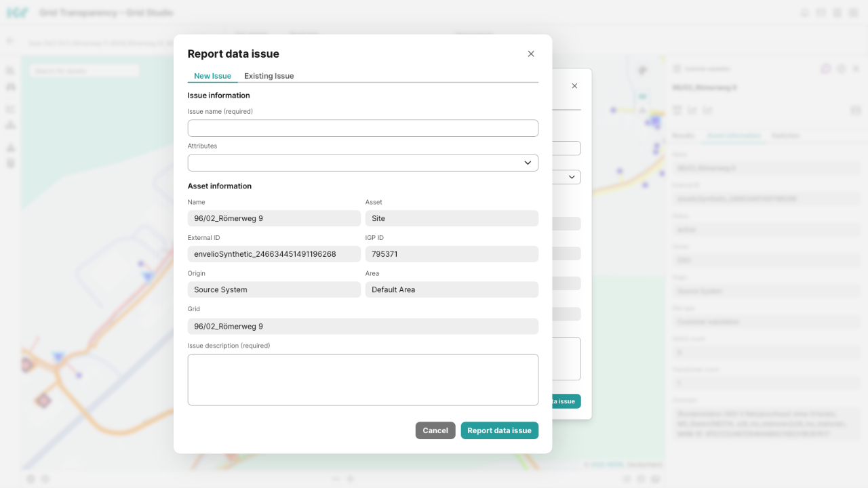Open the dropdown in the background dialog
The width and height of the screenshot is (868, 488).
[571, 177]
